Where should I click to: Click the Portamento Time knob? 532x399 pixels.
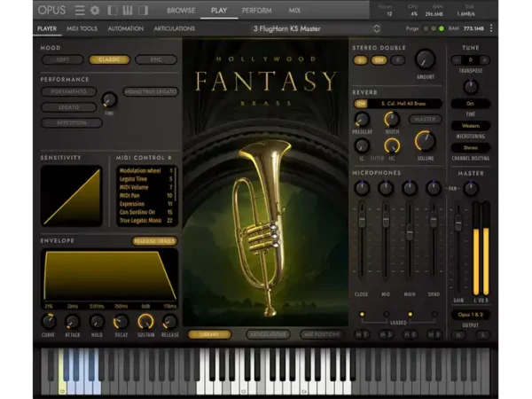[x=109, y=99]
